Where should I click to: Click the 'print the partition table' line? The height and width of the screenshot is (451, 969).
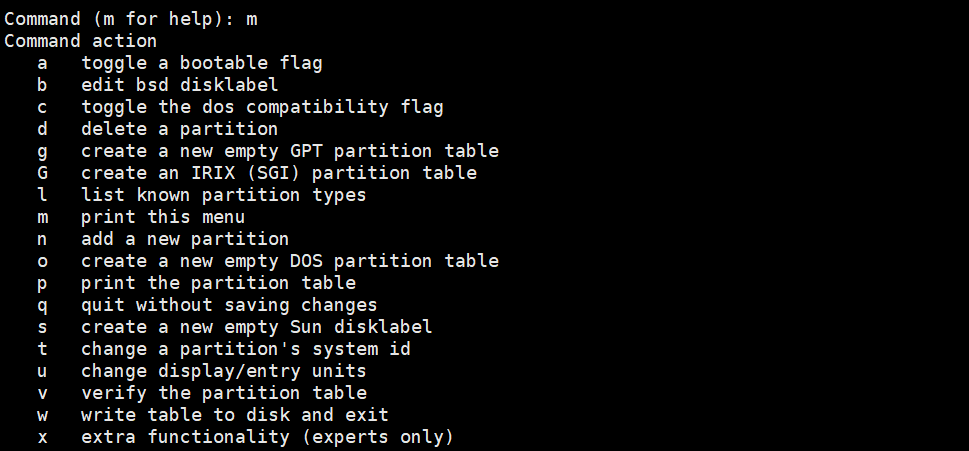pos(218,283)
